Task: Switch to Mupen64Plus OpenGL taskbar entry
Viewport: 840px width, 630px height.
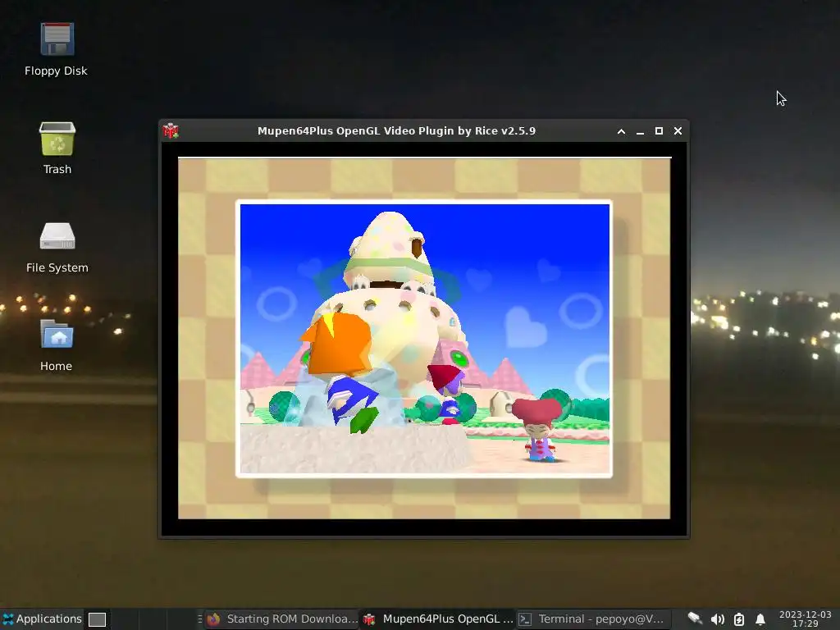Action: [438, 619]
